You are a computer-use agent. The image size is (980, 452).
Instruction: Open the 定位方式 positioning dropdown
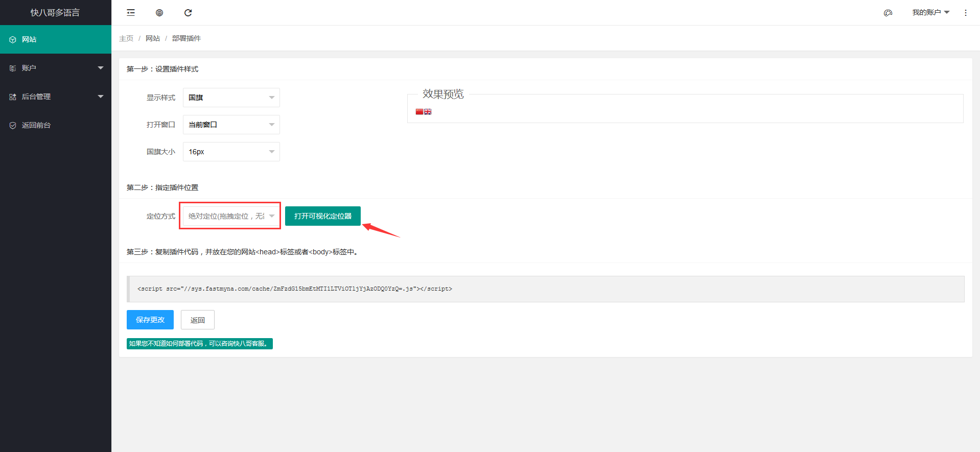[231, 216]
